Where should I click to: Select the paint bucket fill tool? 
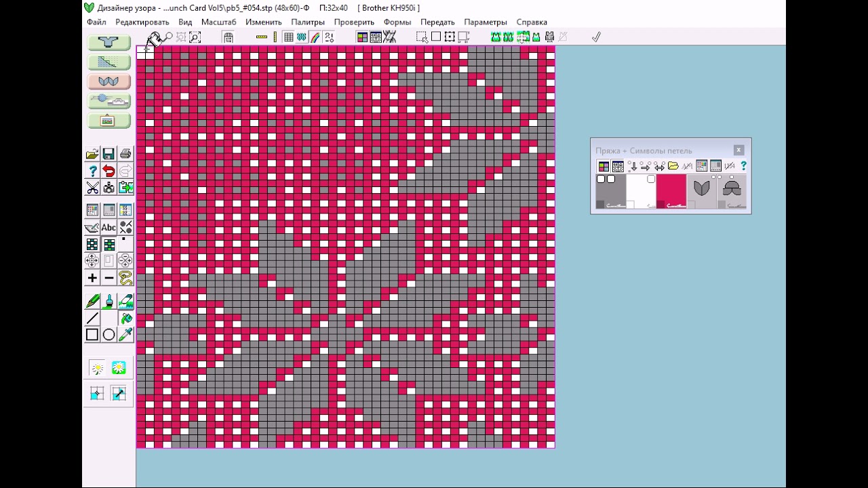pos(125,318)
